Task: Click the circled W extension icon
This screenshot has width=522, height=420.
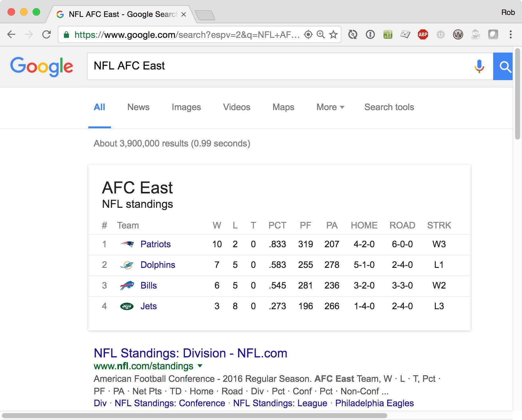Action: click(x=458, y=34)
